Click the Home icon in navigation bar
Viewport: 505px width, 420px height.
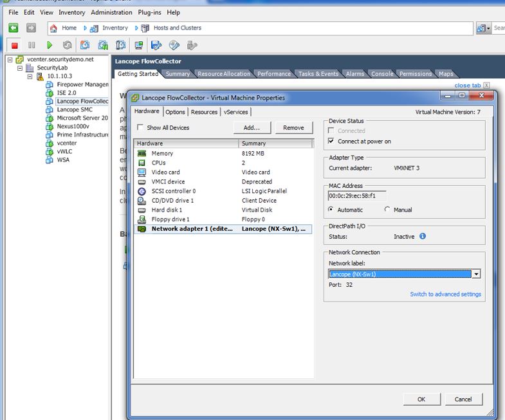point(53,28)
